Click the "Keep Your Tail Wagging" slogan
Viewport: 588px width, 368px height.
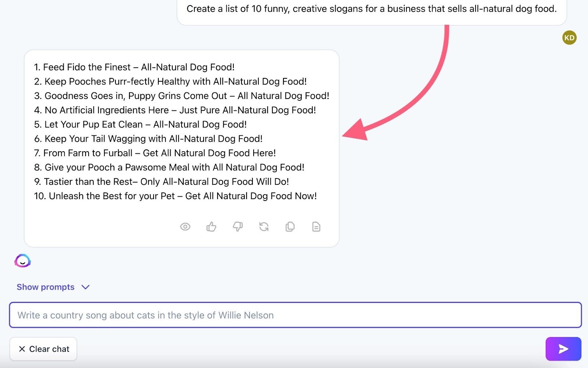tap(148, 139)
